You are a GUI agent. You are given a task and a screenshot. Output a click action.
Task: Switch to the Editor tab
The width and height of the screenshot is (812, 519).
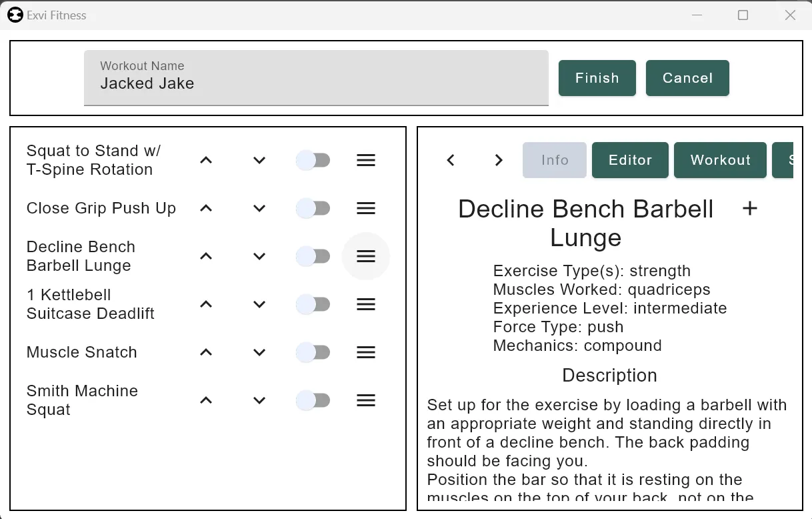(x=630, y=160)
